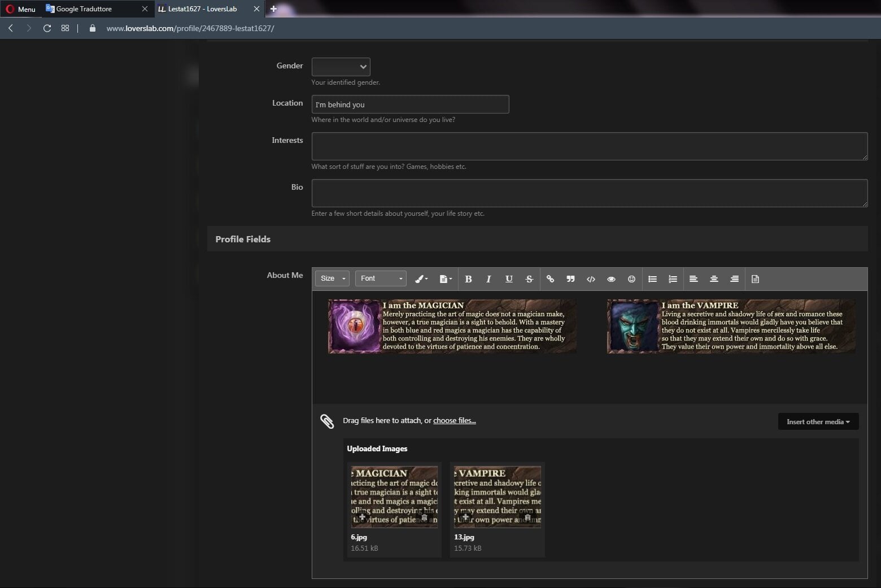Viewport: 881px width, 588px height.
Task: Click the Location input field
Action: (410, 104)
